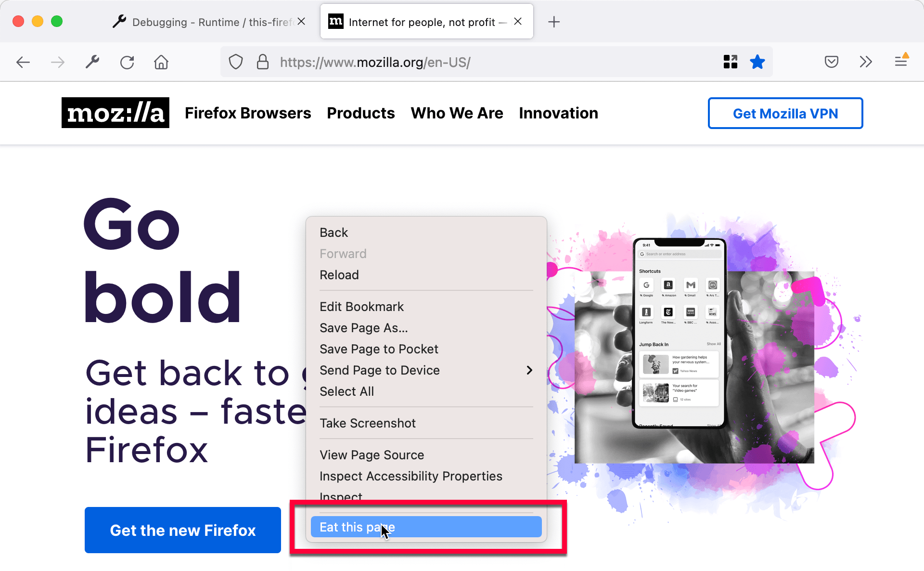The image size is (924, 571).
Task: Click the Firefox menu hamburger icon
Action: [x=901, y=62]
